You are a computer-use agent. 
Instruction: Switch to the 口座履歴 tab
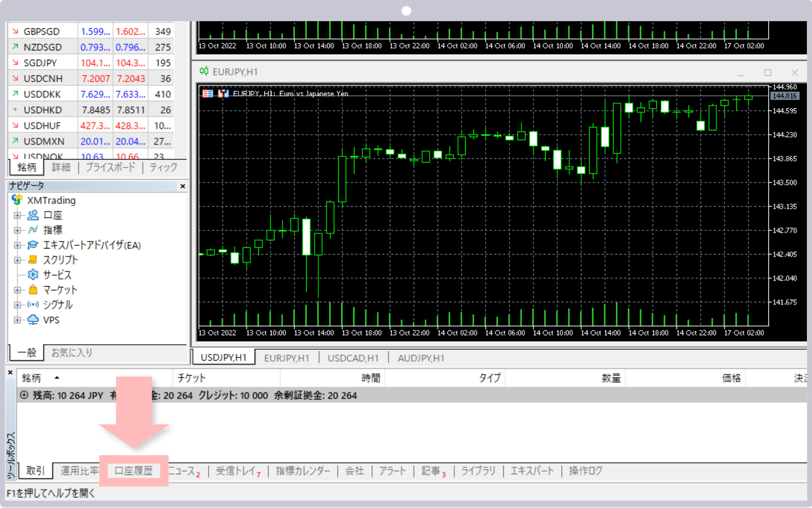[134, 471]
